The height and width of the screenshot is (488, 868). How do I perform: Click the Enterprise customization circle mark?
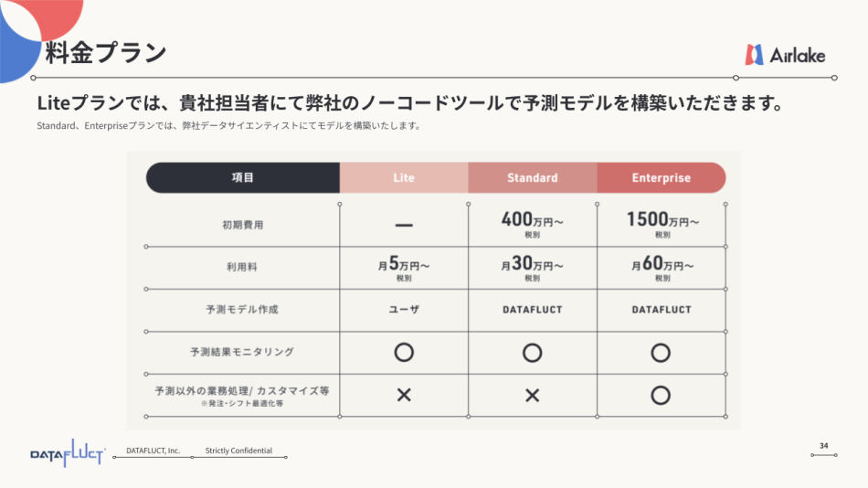(x=662, y=395)
